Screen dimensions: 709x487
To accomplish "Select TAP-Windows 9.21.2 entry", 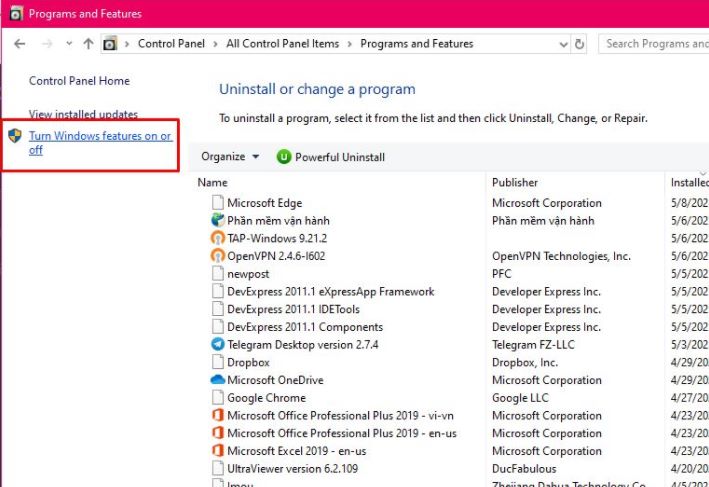I will (277, 238).
